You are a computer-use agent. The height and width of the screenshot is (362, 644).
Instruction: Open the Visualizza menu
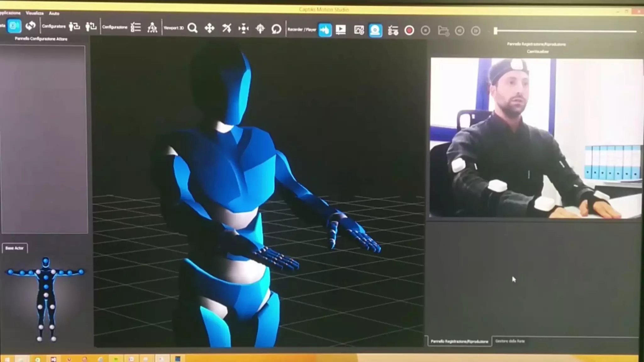35,13
